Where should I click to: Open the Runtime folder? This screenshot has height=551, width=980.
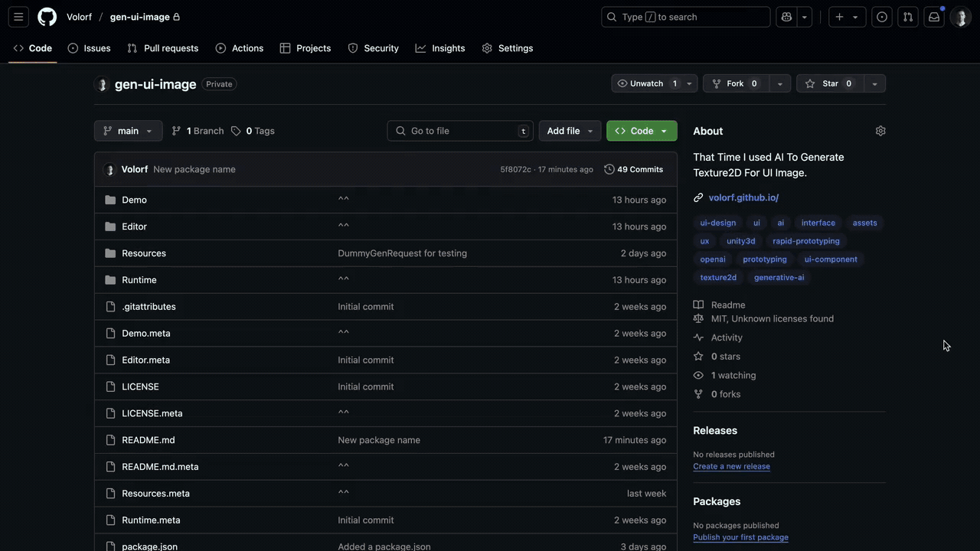[139, 280]
